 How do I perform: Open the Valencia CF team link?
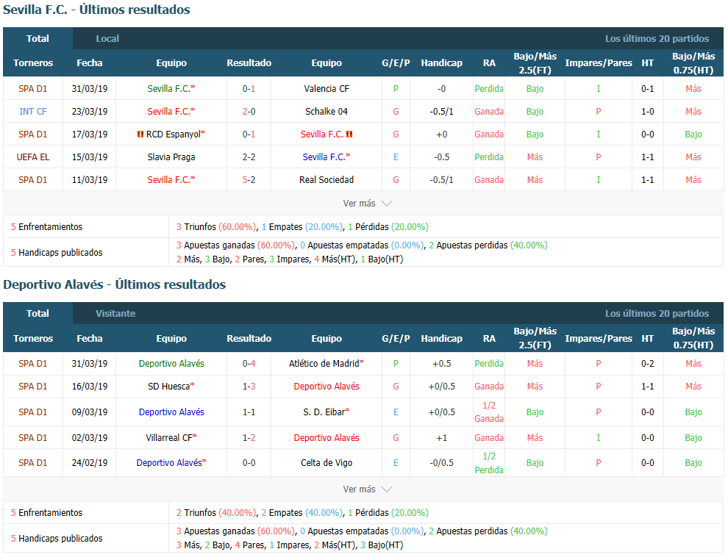tap(326, 89)
